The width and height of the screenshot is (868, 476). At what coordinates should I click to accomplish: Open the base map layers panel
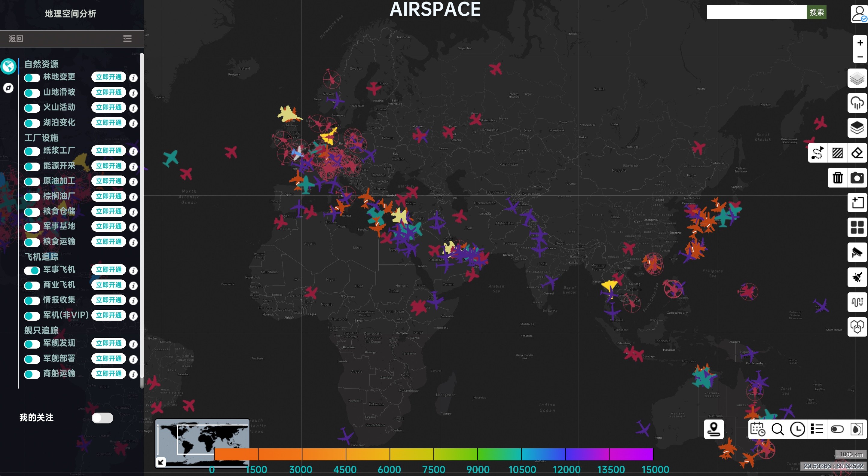pyautogui.click(x=857, y=78)
